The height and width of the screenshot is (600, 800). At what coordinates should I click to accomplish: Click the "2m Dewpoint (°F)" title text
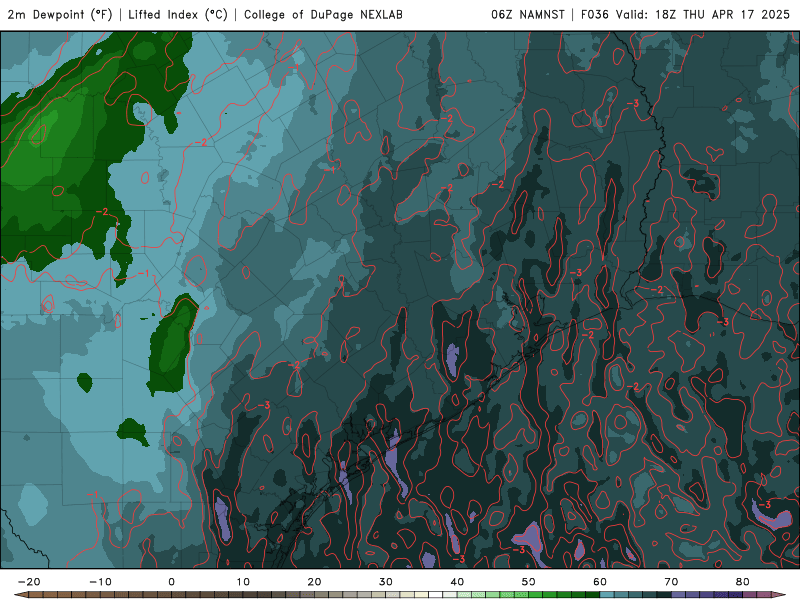[60, 15]
